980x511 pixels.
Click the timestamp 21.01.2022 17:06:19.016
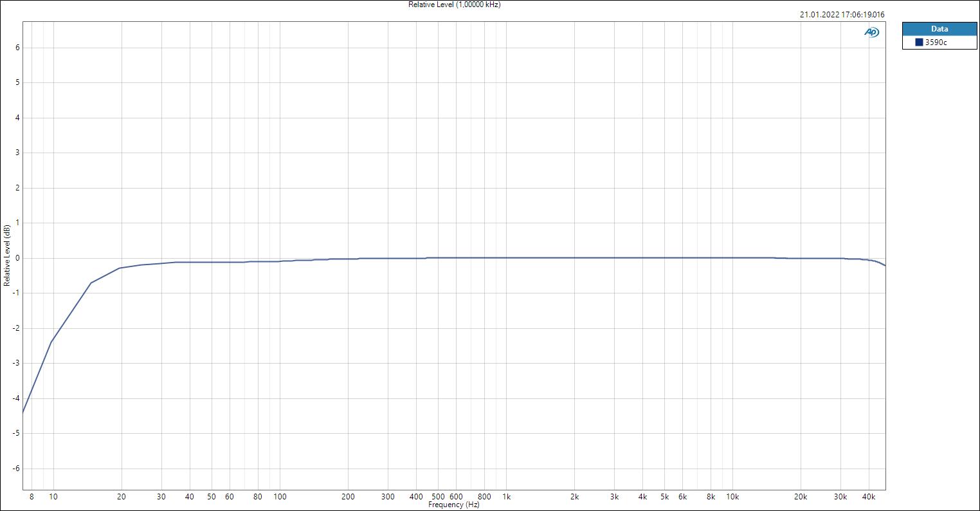point(842,14)
